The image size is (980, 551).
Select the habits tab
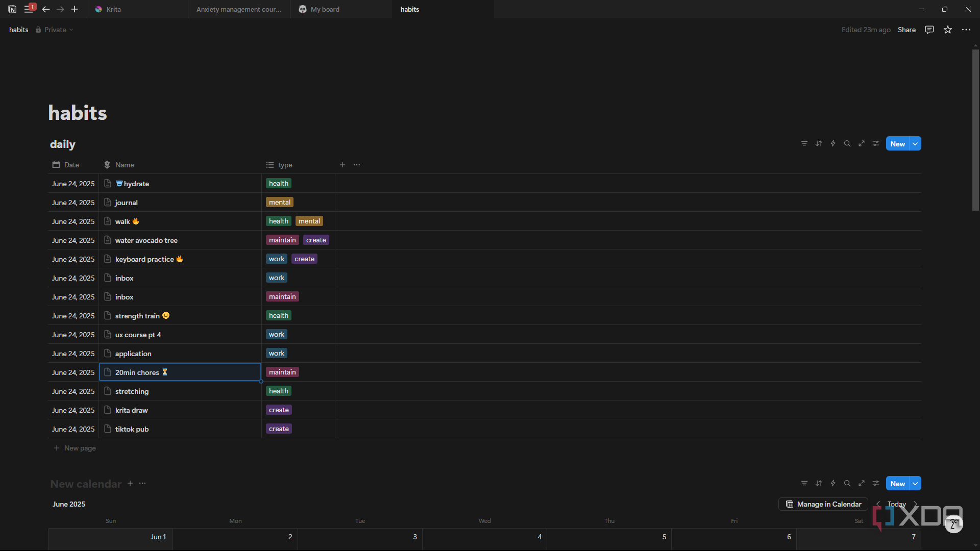(443, 9)
